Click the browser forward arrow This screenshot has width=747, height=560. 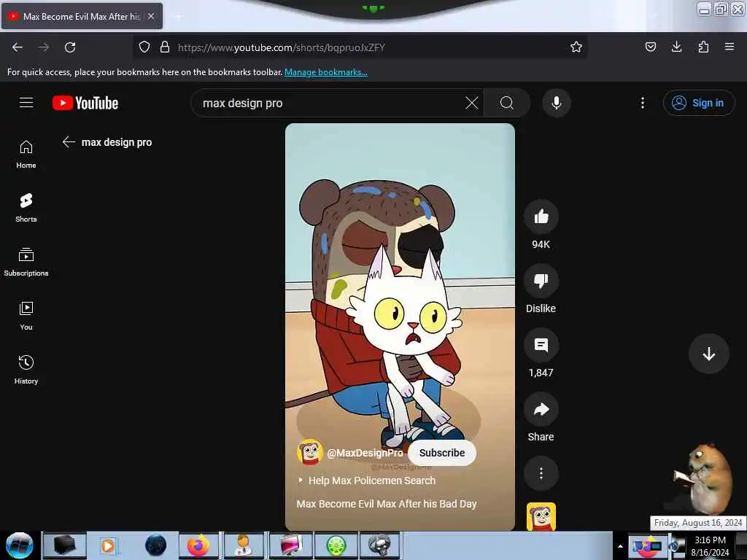pos(44,47)
